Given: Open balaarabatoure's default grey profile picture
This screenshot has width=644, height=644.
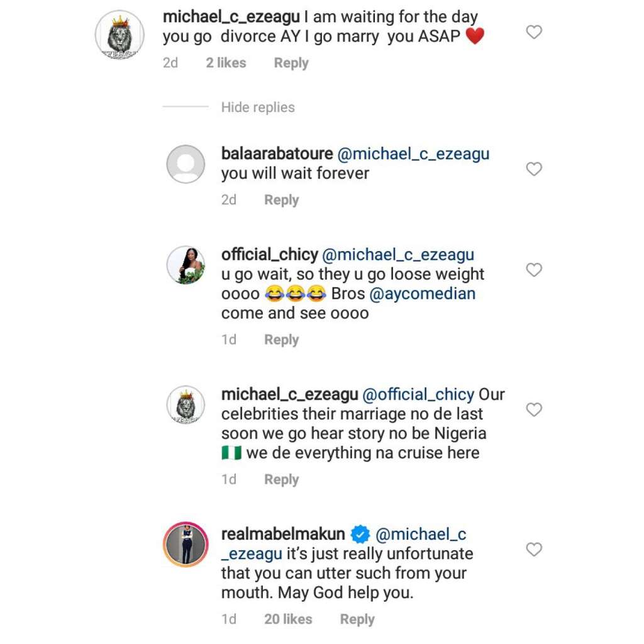Looking at the screenshot, I should [186, 164].
